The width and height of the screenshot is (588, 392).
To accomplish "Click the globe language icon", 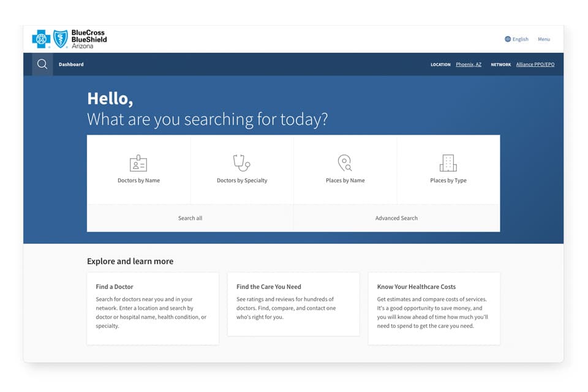I will point(508,39).
